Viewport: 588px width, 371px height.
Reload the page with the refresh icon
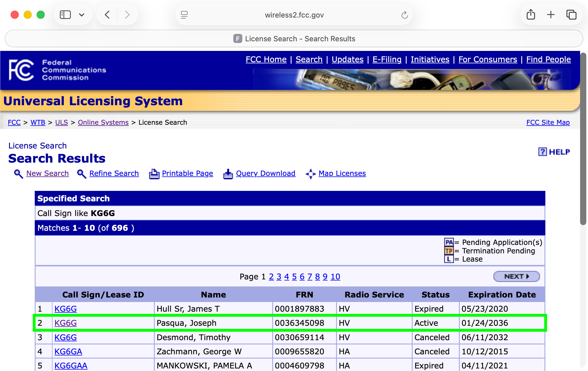405,15
